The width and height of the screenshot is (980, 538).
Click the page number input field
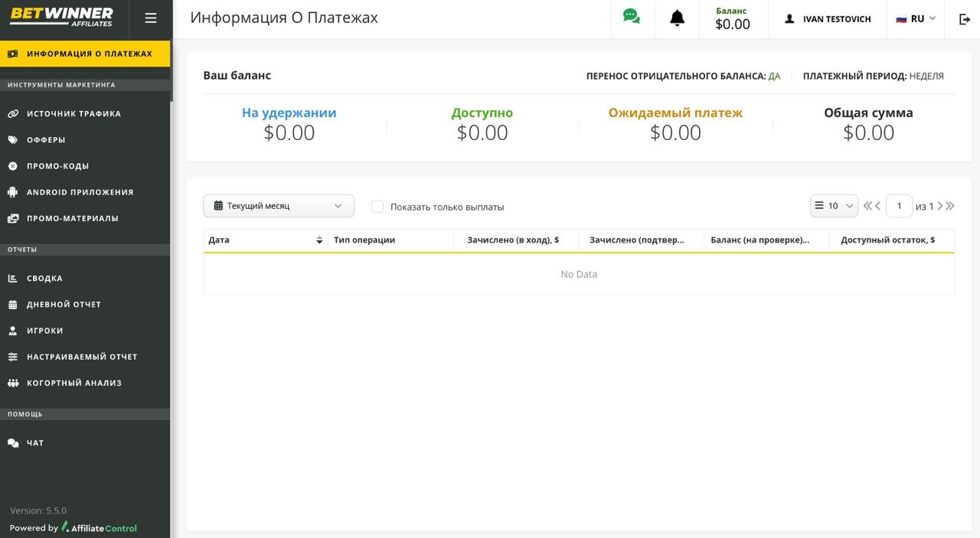click(899, 206)
